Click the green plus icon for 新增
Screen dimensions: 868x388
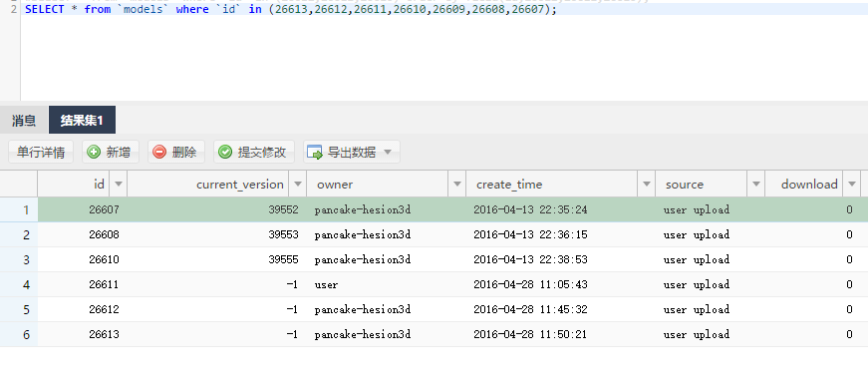click(x=94, y=152)
